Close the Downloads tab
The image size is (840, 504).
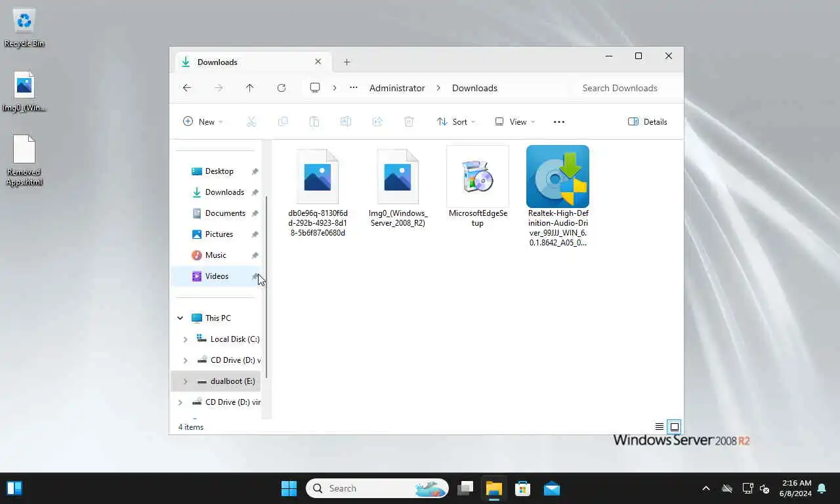click(318, 62)
